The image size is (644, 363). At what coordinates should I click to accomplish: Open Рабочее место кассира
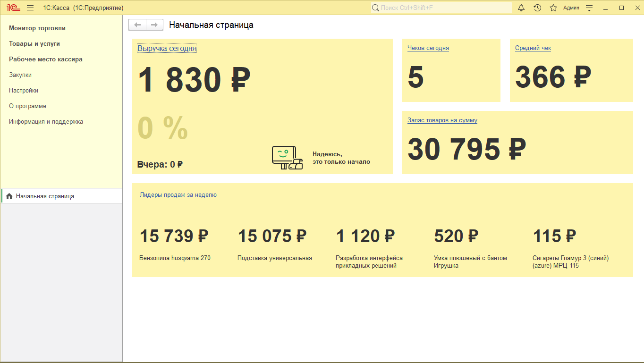(45, 59)
